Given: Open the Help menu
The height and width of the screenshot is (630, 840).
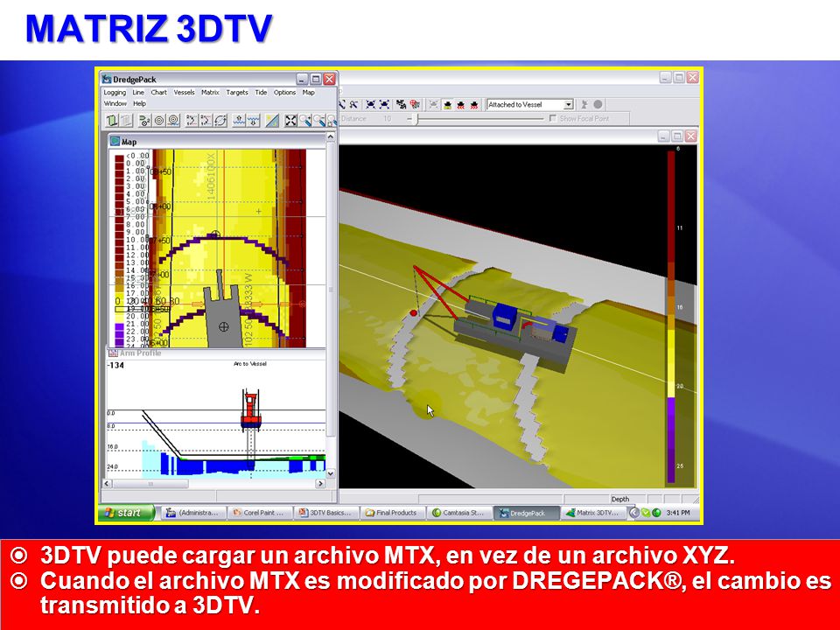Looking at the screenshot, I should pyautogui.click(x=139, y=103).
